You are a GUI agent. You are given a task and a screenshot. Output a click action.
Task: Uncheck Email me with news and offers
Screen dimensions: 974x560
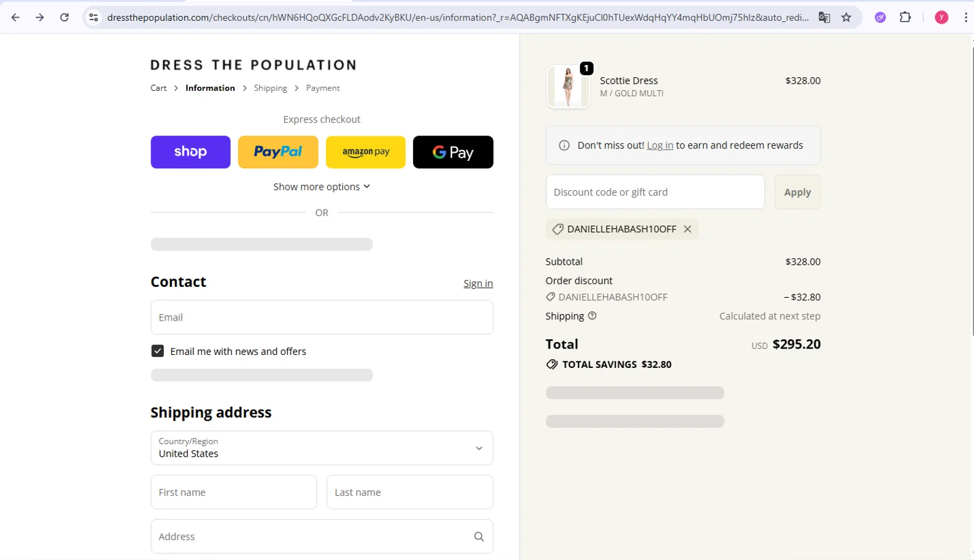click(158, 351)
